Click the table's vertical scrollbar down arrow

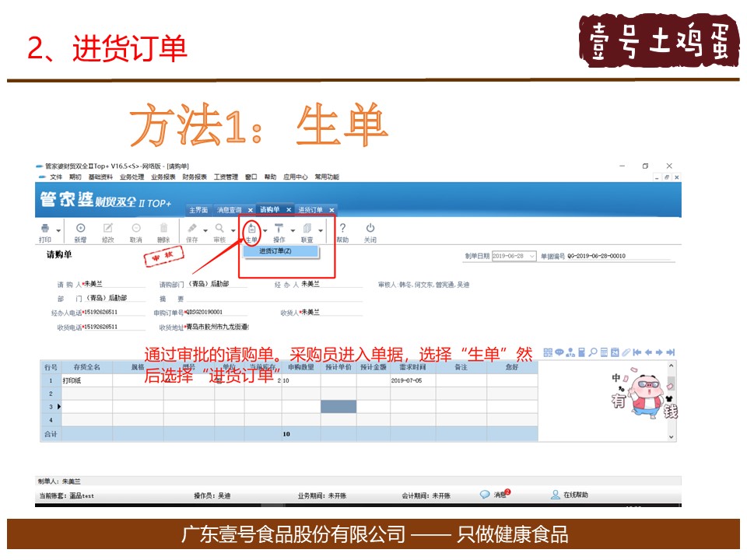pyautogui.click(x=672, y=437)
